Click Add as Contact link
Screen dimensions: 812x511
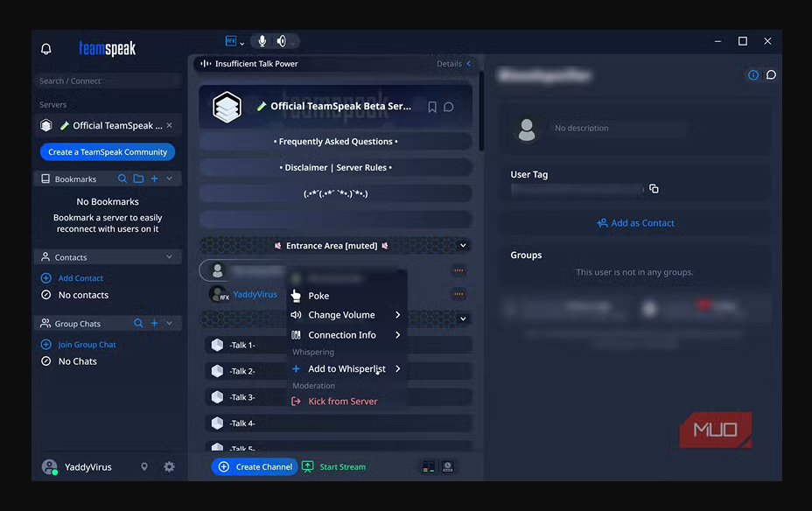point(635,223)
